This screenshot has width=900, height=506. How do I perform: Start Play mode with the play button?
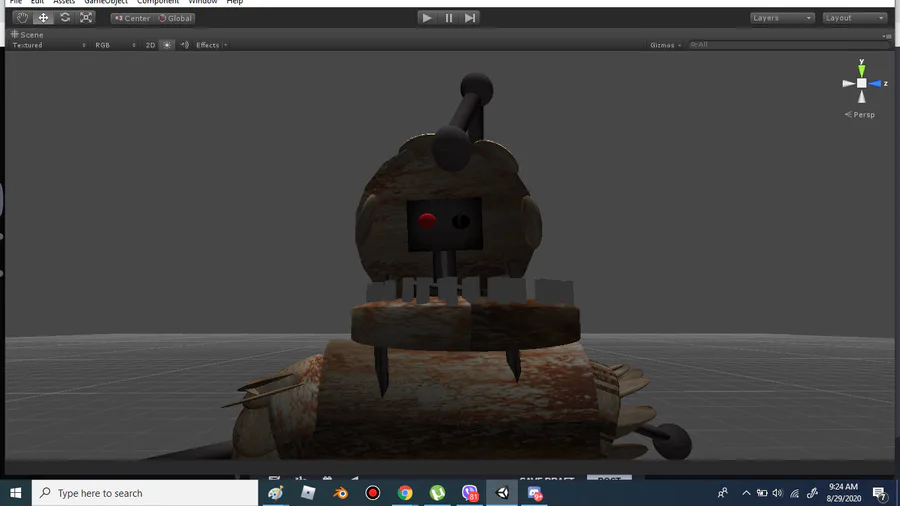(x=426, y=18)
